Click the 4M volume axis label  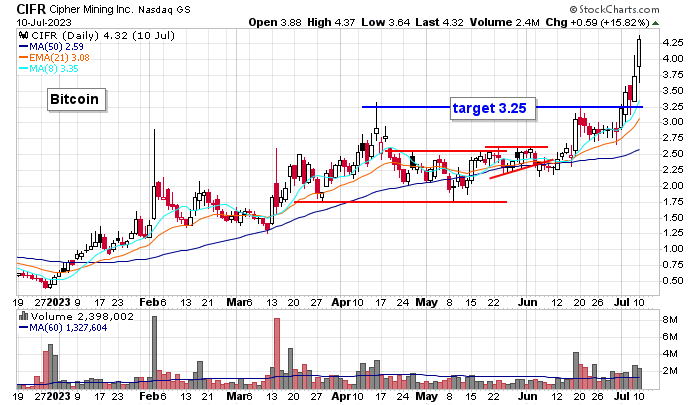671,354
